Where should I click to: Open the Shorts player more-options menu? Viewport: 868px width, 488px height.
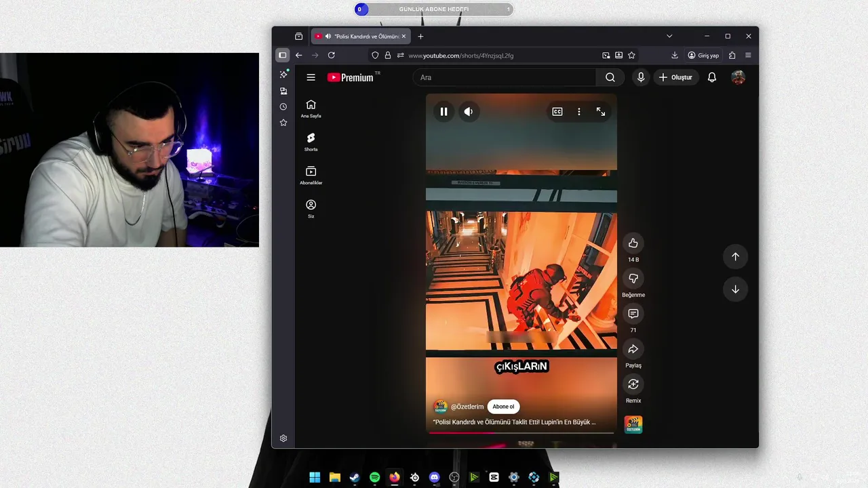(579, 112)
